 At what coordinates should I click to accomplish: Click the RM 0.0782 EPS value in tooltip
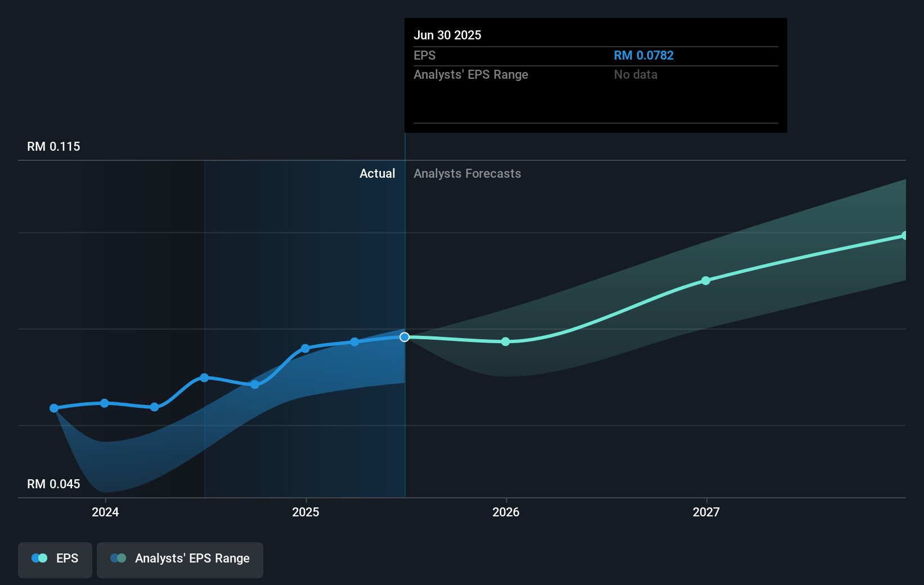tap(643, 55)
